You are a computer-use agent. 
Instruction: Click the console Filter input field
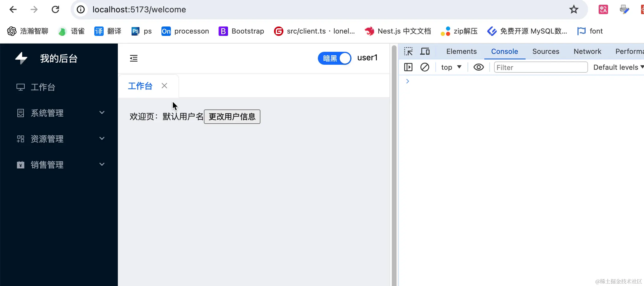click(x=541, y=67)
